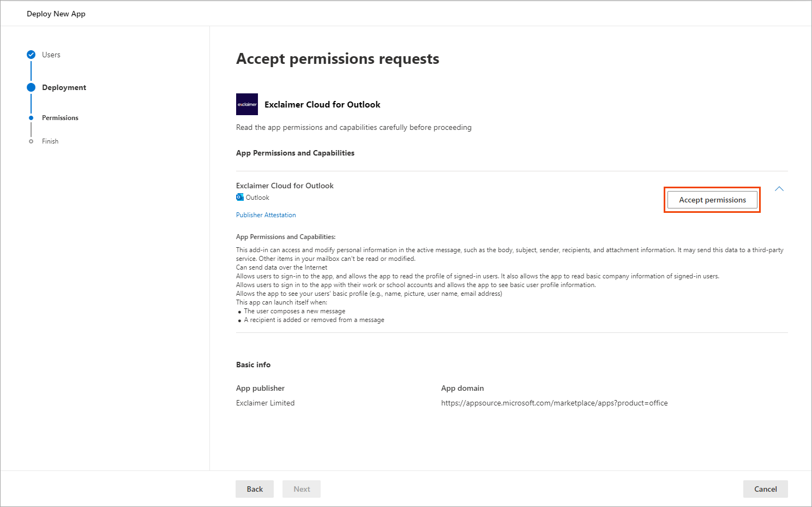This screenshot has width=812, height=507.
Task: Click the App domain label
Action: pyautogui.click(x=462, y=388)
